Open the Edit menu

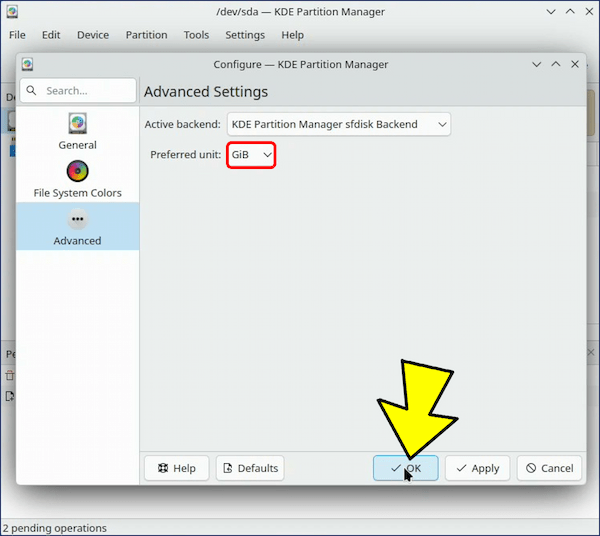(51, 35)
